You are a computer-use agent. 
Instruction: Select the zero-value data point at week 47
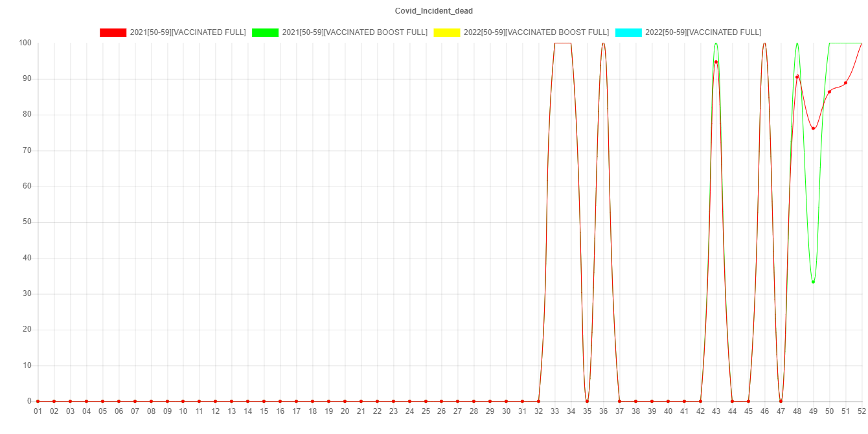coord(781,401)
